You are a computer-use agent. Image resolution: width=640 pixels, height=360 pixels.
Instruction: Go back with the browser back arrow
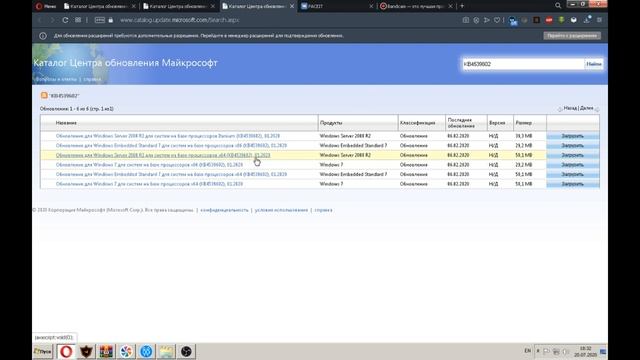point(40,20)
